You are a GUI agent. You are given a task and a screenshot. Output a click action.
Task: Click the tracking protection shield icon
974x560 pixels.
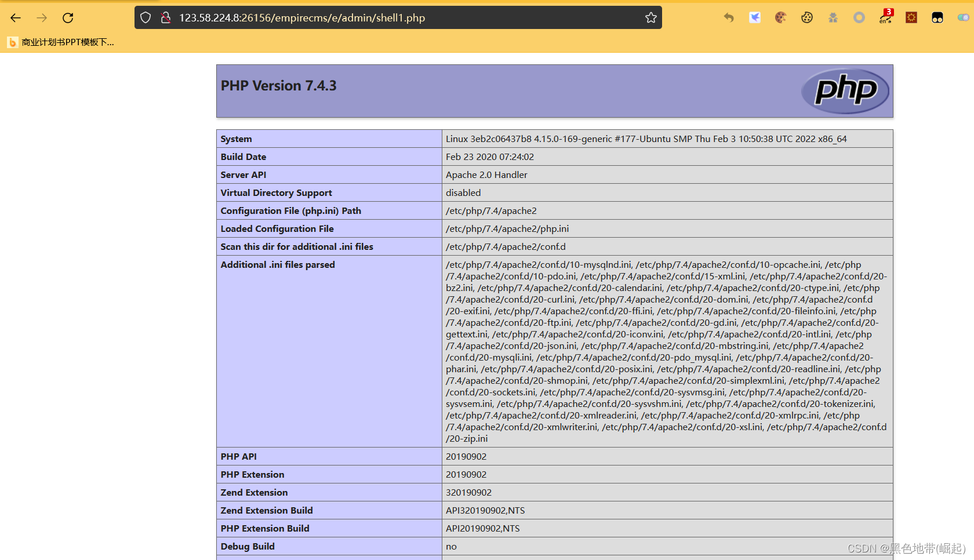(x=146, y=17)
